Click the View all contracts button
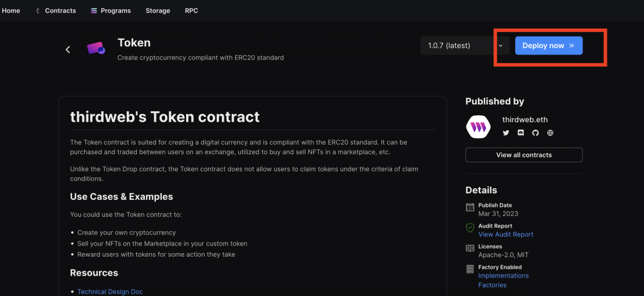The width and height of the screenshot is (644, 296). [523, 155]
